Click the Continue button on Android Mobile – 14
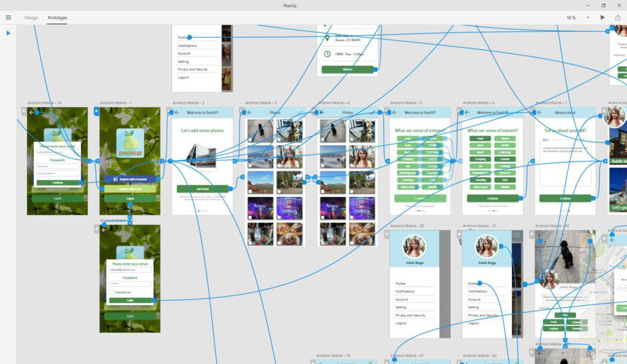 pyautogui.click(x=58, y=182)
